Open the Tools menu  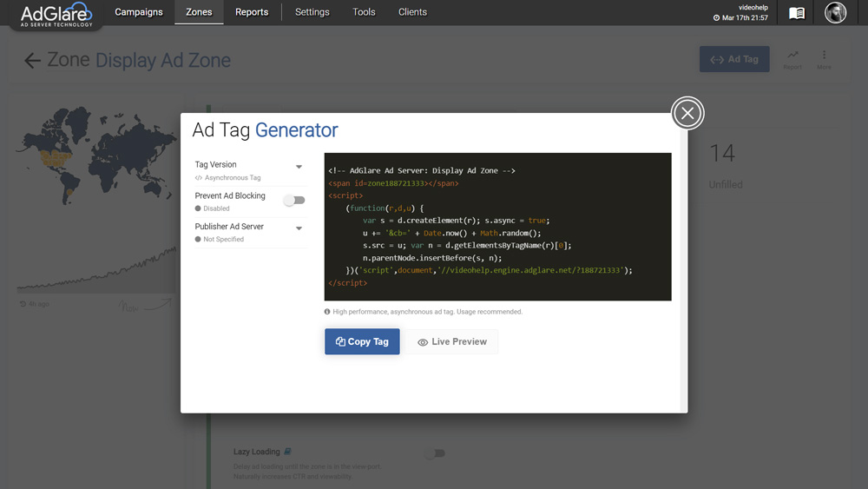tap(364, 12)
